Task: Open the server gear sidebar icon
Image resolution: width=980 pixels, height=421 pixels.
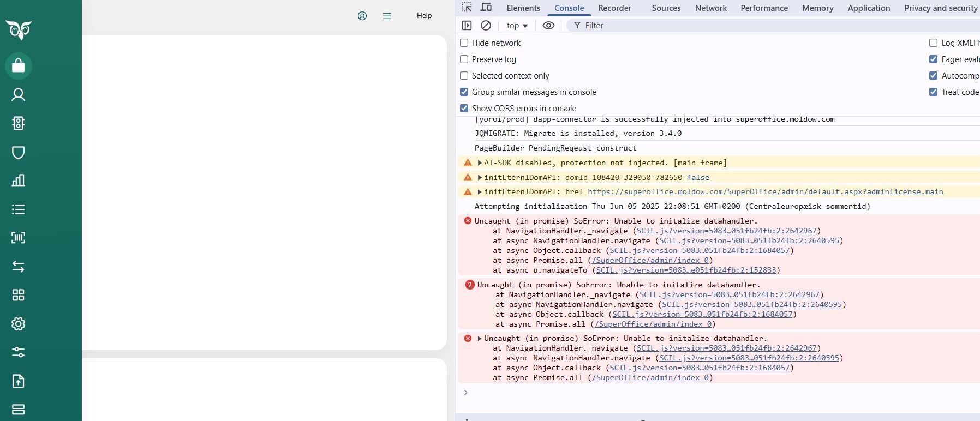Action: [x=19, y=123]
